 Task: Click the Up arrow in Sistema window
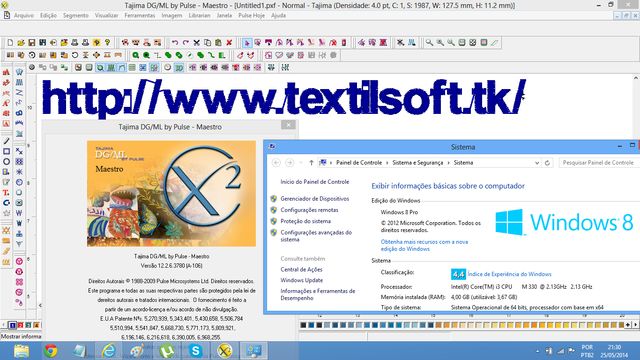pyautogui.click(x=311, y=163)
